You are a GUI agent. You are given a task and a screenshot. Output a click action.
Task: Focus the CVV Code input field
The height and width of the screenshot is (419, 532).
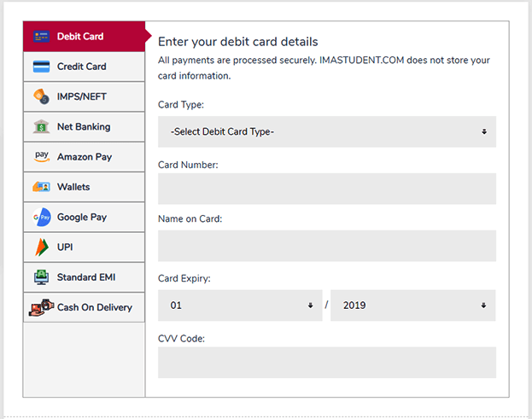click(x=327, y=363)
